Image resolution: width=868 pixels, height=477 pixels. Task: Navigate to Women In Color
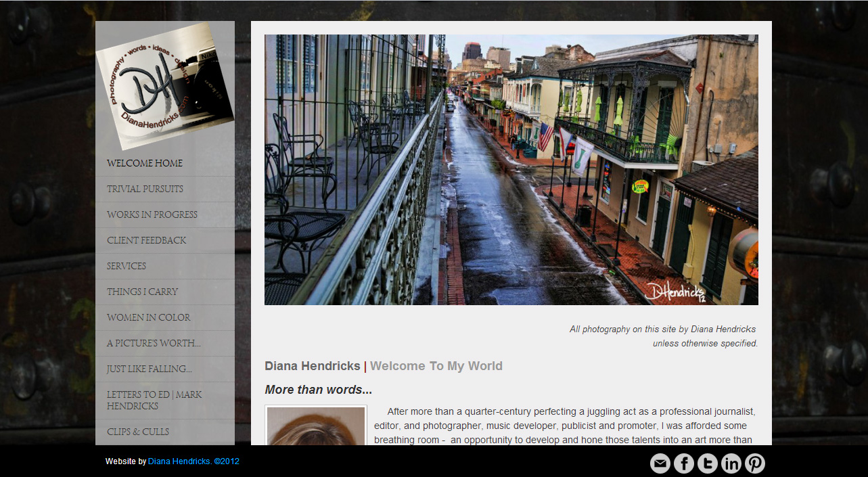(x=148, y=317)
